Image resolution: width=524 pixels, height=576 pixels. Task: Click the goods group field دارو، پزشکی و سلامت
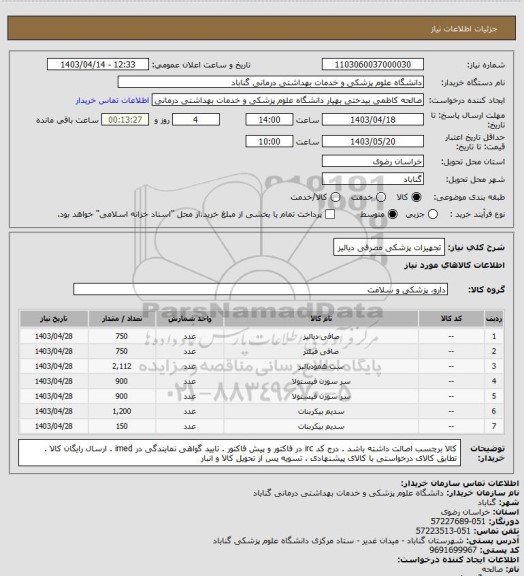[x=261, y=289]
